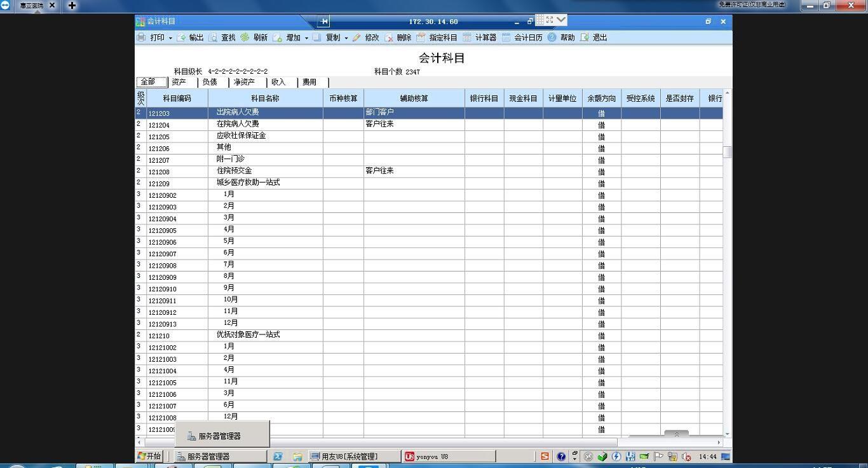
Task: Click the 退出 exit icon
Action: coord(584,38)
